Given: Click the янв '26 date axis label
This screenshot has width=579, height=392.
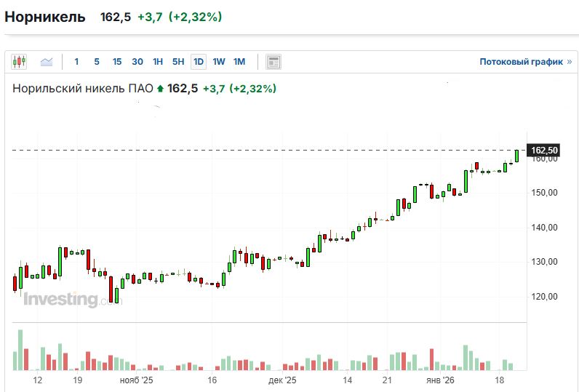Looking at the screenshot, I should pyautogui.click(x=440, y=380).
